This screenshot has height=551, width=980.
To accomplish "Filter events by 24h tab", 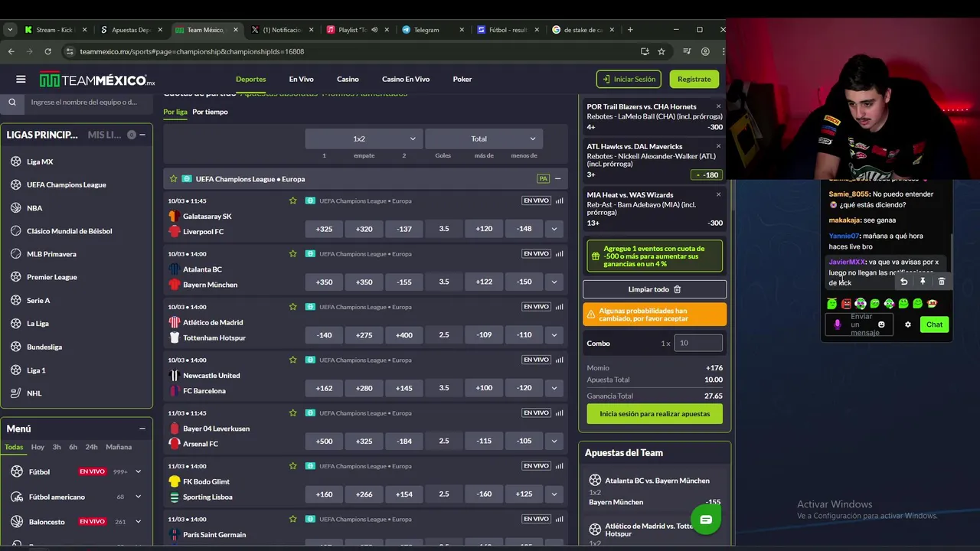I will coord(91,447).
